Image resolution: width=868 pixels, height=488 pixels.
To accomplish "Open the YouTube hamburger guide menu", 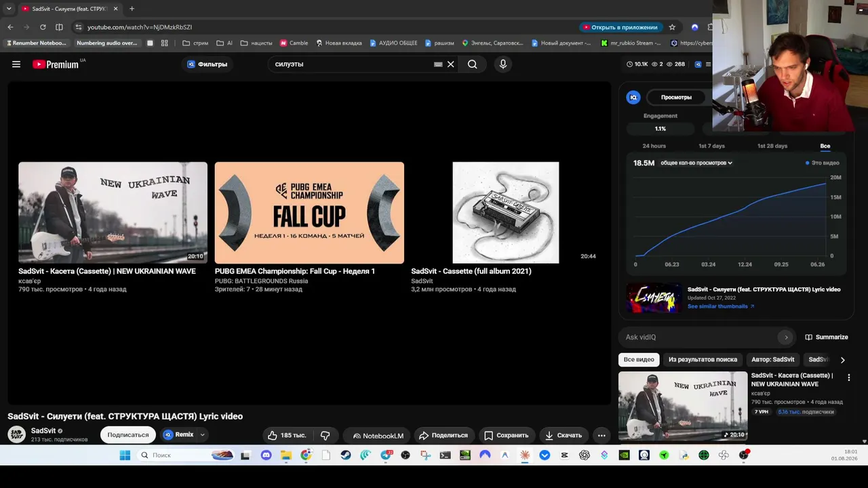I will (x=16, y=64).
